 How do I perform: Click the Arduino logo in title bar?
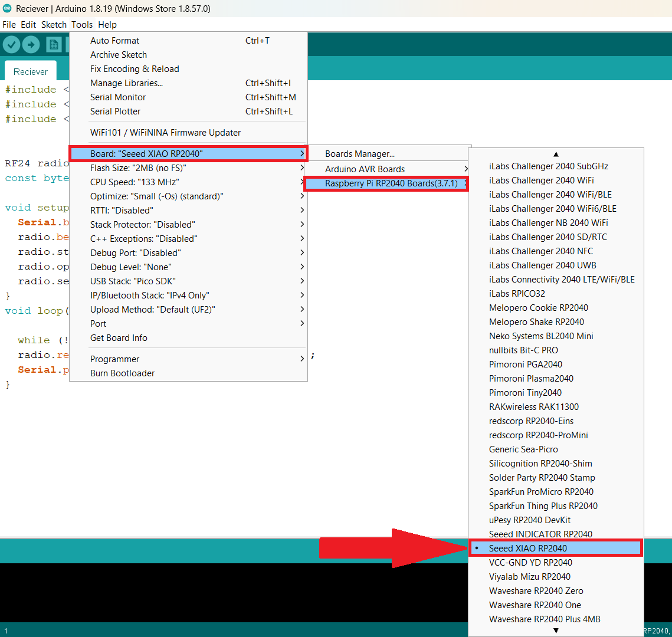coord(7,9)
